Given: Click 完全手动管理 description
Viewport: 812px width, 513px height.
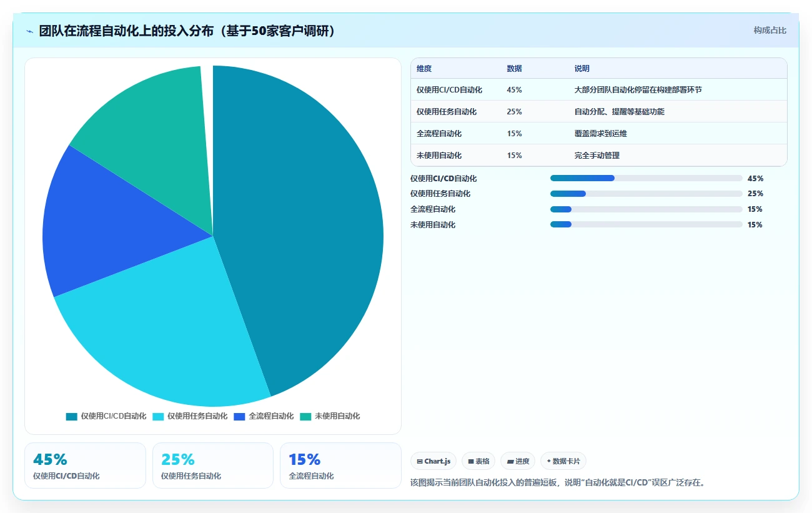Looking at the screenshot, I should pyautogui.click(x=597, y=156).
